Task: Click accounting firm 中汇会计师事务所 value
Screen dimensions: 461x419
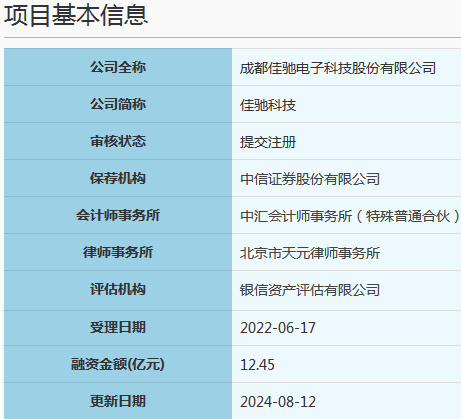Action: [350, 216]
